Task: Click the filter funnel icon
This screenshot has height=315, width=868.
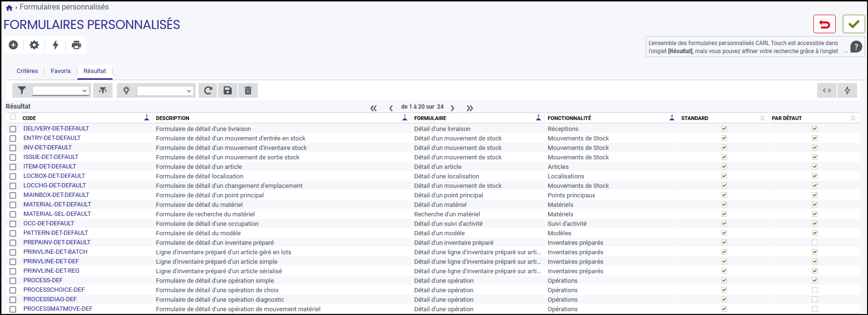Action: 22,90
